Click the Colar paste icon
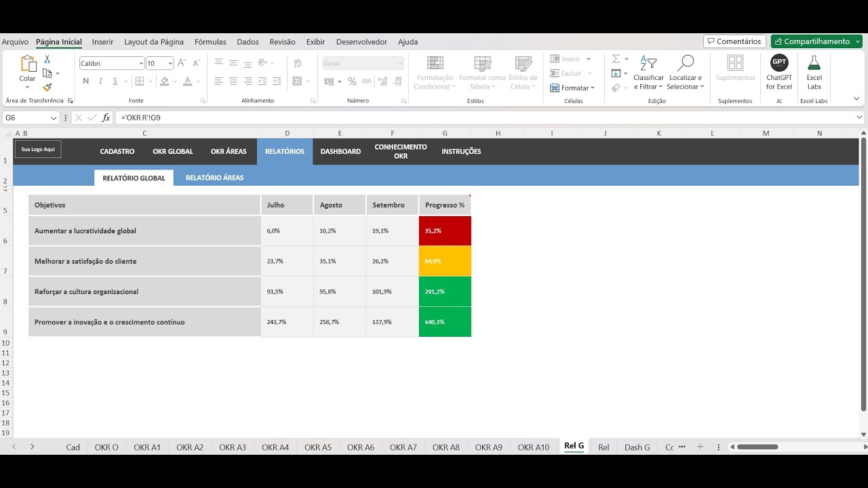868x488 pixels. [x=28, y=64]
